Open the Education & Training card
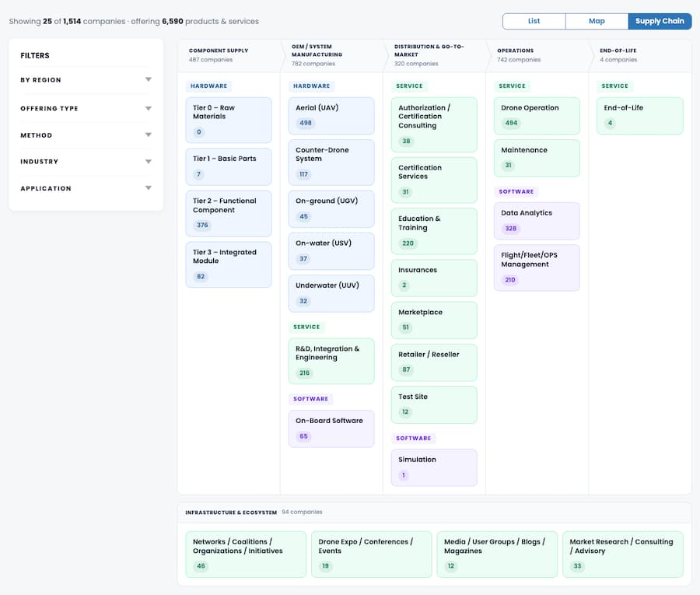 tap(434, 231)
